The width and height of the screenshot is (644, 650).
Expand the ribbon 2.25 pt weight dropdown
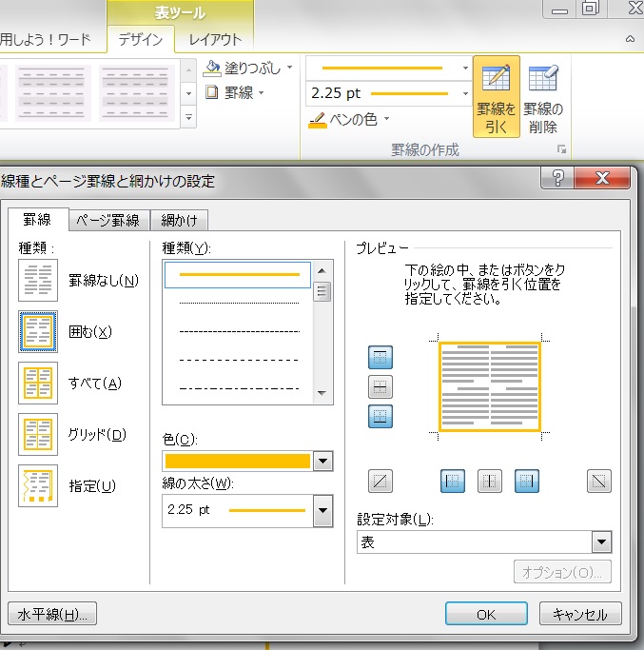click(x=465, y=93)
